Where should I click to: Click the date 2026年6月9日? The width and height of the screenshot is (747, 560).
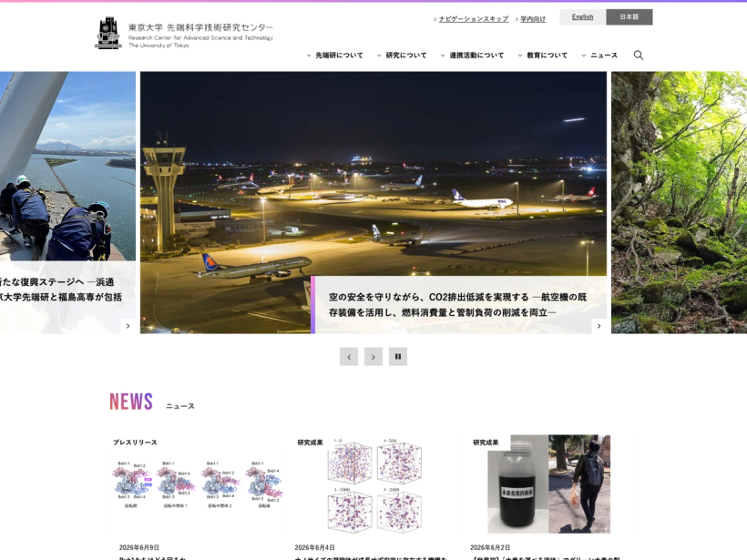pyautogui.click(x=139, y=547)
